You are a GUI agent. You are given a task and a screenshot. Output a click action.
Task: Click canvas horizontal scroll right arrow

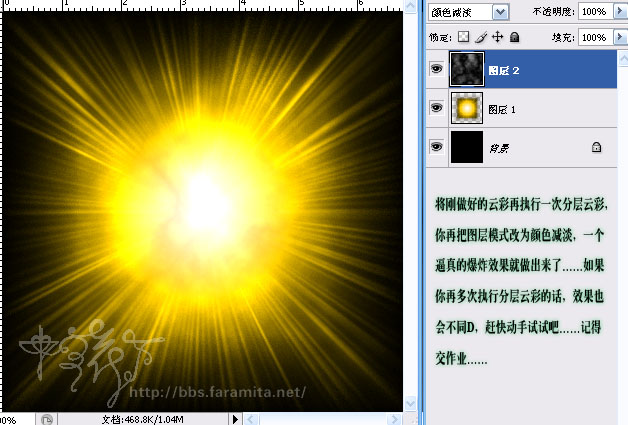click(395, 419)
